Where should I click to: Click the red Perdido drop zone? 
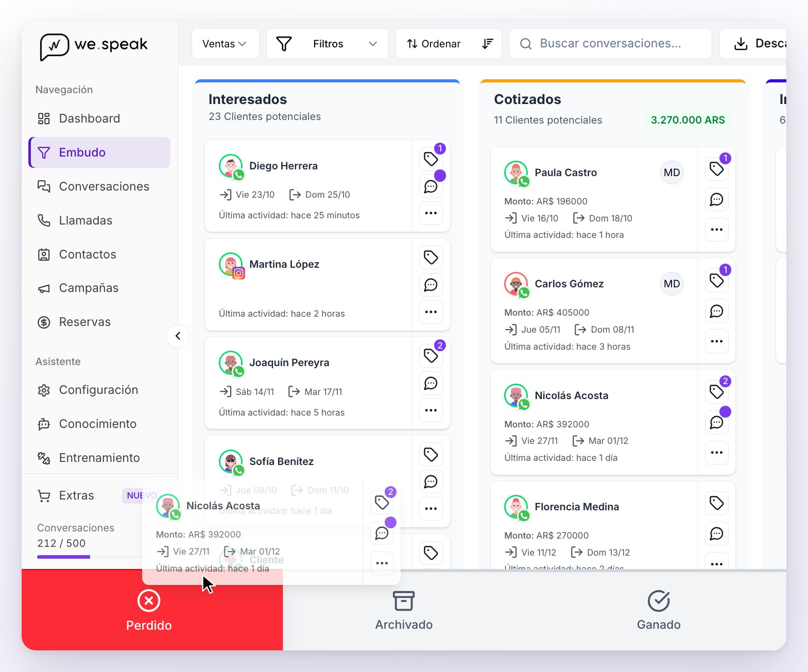click(x=152, y=611)
